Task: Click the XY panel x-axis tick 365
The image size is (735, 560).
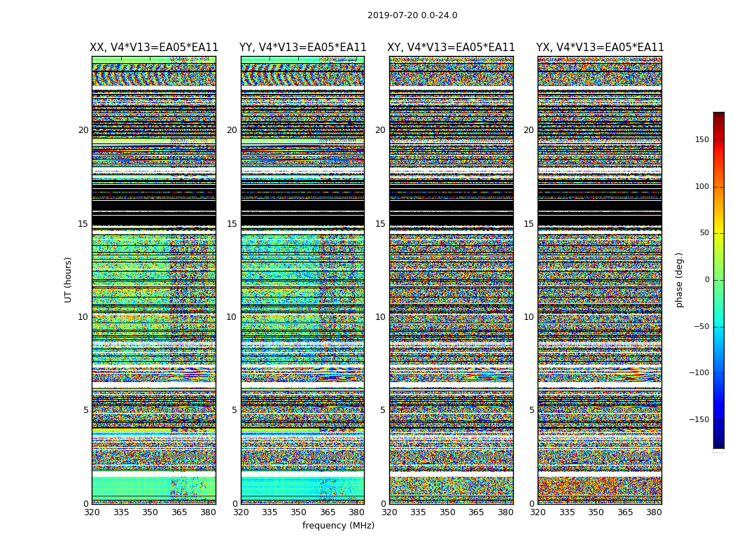Action: [x=476, y=512]
